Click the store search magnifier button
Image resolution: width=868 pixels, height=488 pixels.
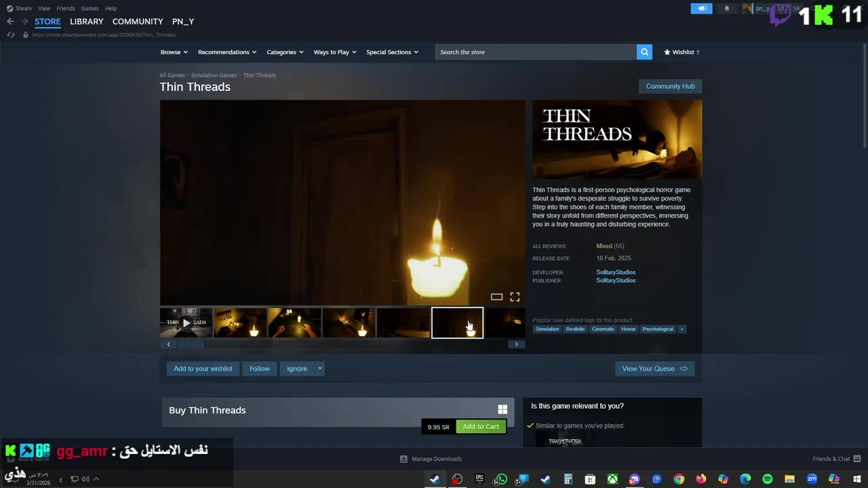click(644, 52)
